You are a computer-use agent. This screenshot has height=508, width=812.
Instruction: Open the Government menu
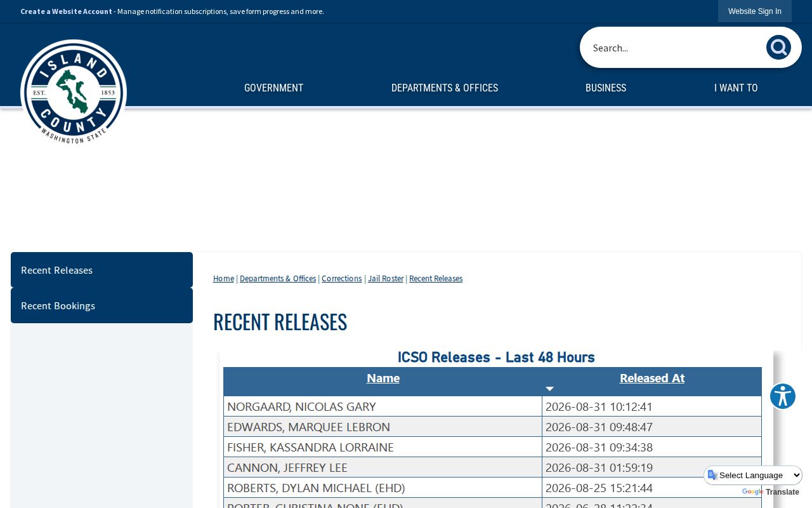[x=273, y=88]
